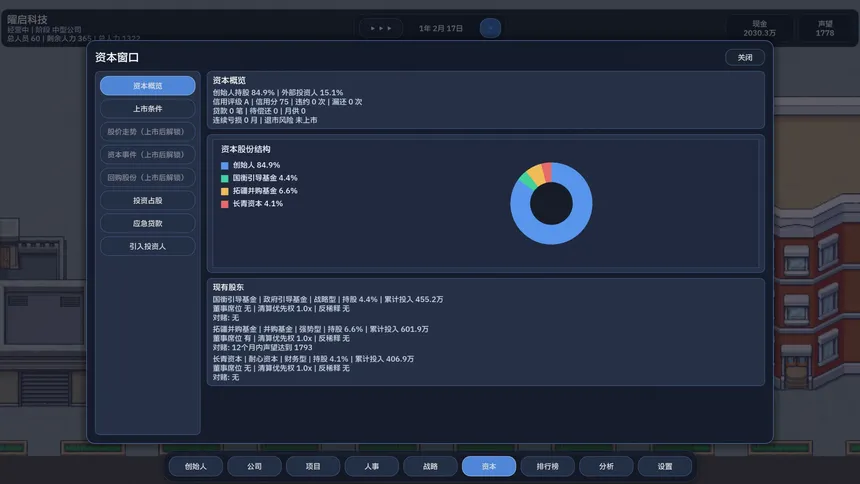The image size is (860, 484).
Task: Click the donut chart of share structure
Action: tap(551, 204)
